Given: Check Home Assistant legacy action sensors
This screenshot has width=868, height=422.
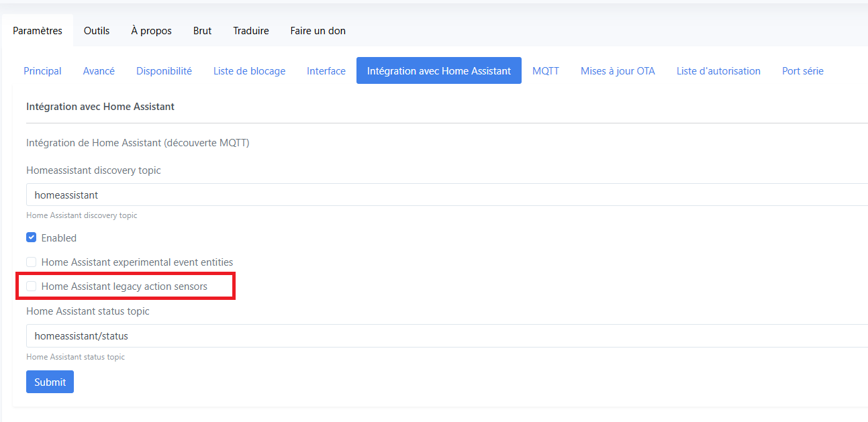Looking at the screenshot, I should (x=31, y=286).
